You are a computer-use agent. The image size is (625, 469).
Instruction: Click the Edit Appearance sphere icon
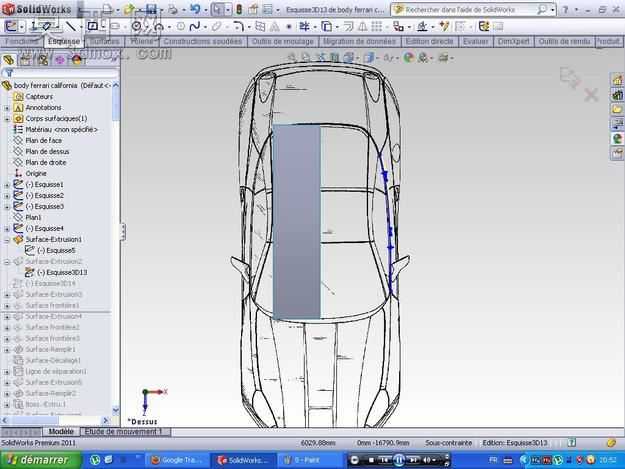click(408, 58)
